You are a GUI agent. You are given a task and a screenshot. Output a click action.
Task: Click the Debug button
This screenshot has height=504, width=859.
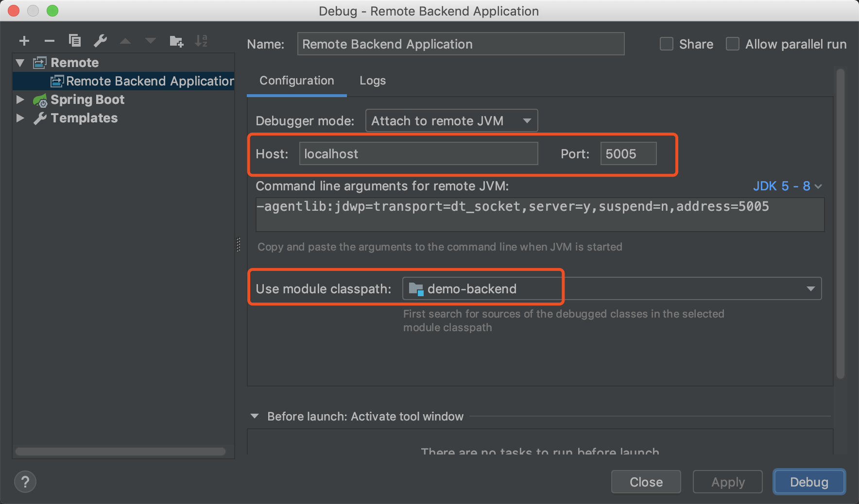[x=809, y=482]
